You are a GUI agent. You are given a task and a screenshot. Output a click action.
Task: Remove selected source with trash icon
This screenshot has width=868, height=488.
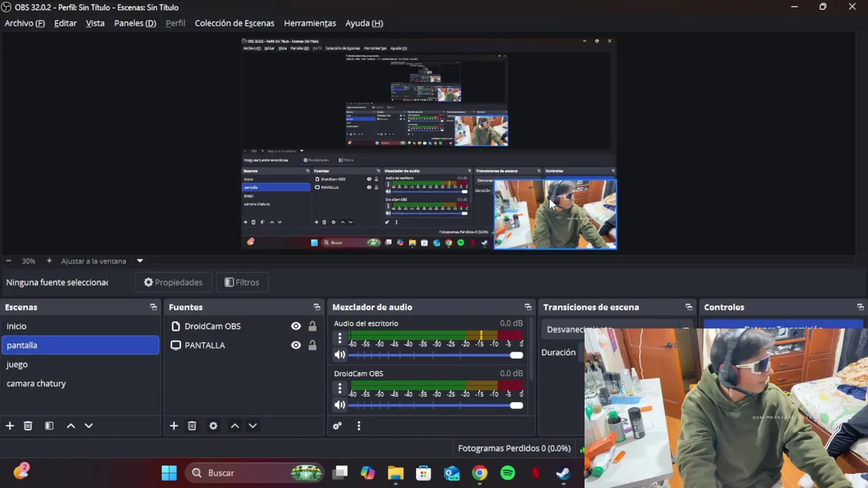pos(192,426)
